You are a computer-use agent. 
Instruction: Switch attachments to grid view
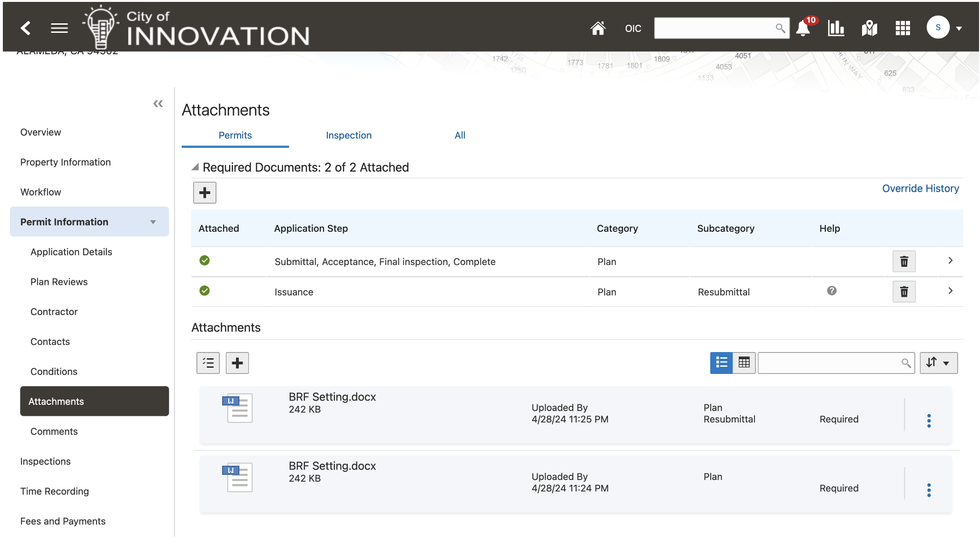coord(744,363)
